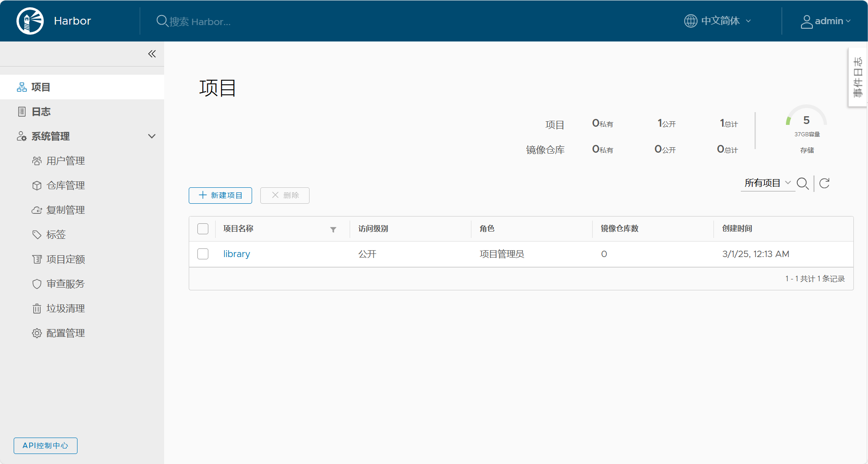Check the library project row checkbox

click(203, 254)
